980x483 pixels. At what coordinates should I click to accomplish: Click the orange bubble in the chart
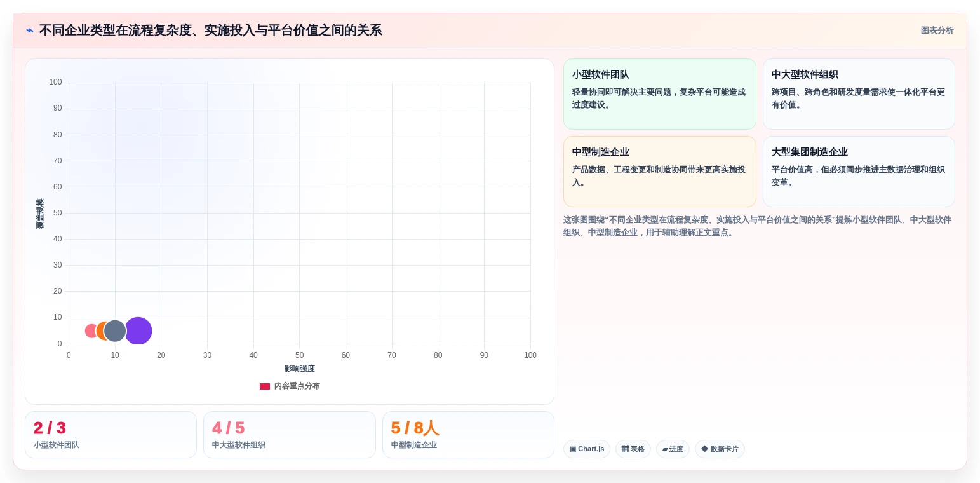coord(100,331)
